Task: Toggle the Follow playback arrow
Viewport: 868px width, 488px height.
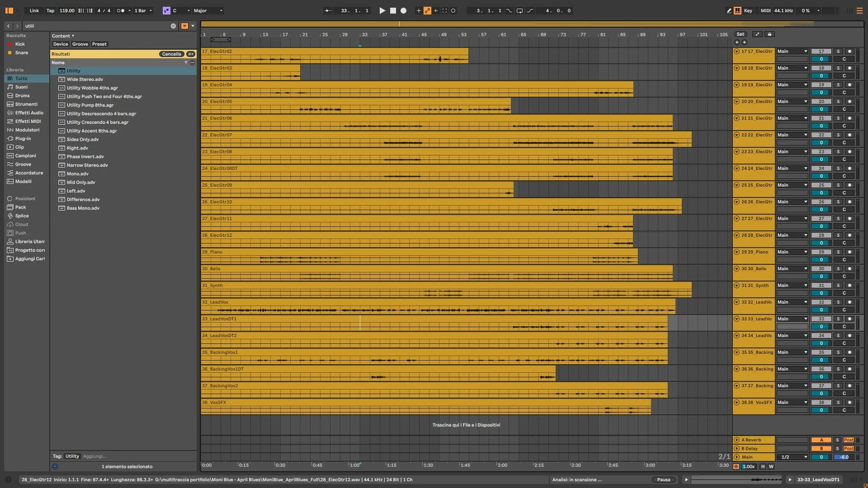Action: pos(328,10)
